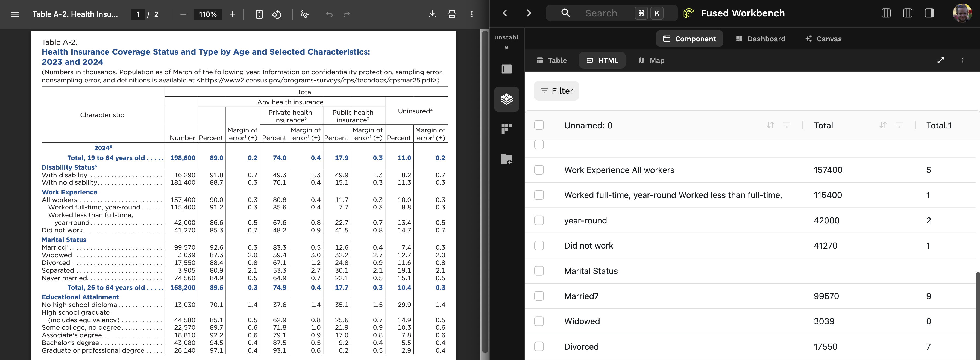Click the 'Educational Attainment' heading in PDF
Viewport: 980px width, 360px height.
[x=80, y=297]
